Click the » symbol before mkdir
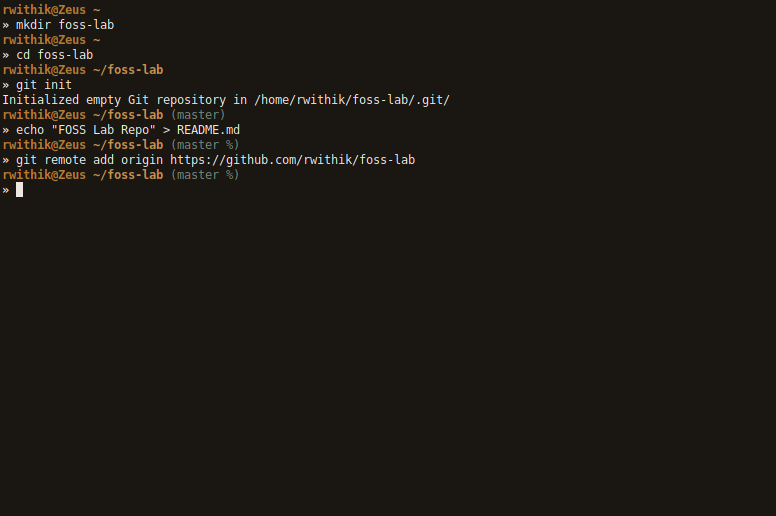The width and height of the screenshot is (776, 516). pyautogui.click(x=6, y=25)
